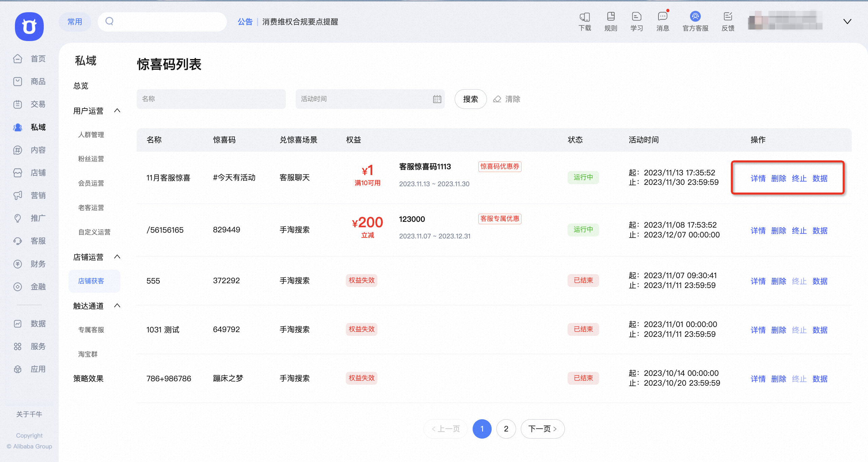Click 终止 for 11月客服惊喜 row
This screenshot has height=462, width=868.
click(799, 178)
